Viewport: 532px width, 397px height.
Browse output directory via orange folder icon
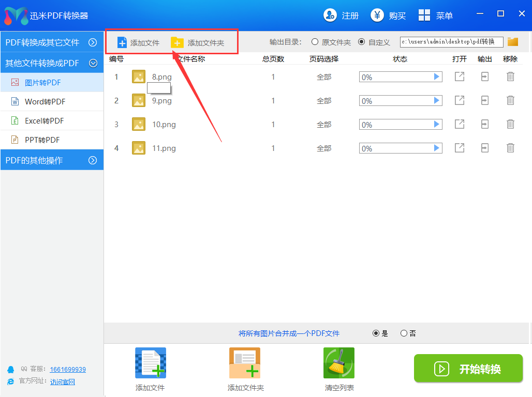(513, 42)
